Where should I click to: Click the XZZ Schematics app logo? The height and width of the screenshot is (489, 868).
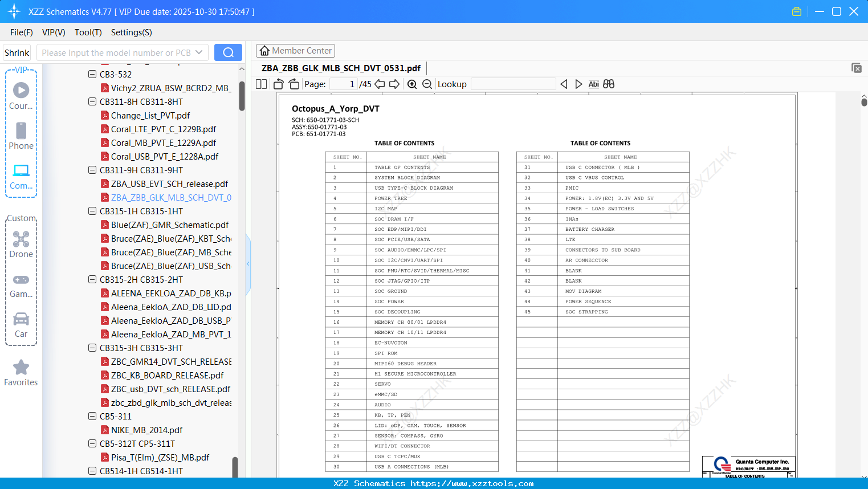coord(14,11)
